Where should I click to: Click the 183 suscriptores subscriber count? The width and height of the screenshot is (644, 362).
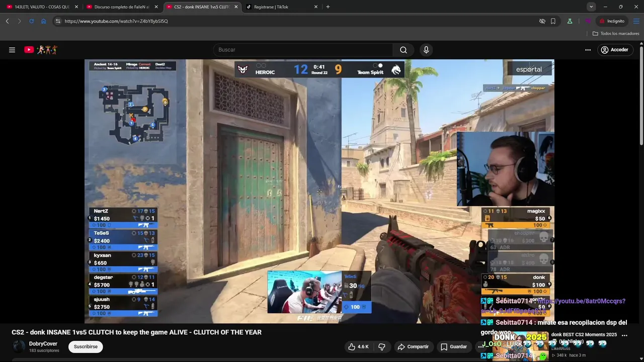tap(44, 350)
